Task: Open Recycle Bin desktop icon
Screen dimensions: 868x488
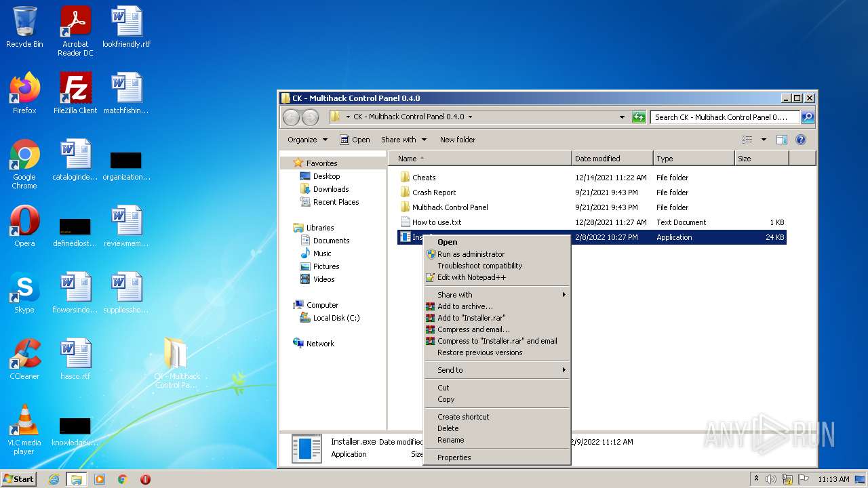Action: click(24, 27)
